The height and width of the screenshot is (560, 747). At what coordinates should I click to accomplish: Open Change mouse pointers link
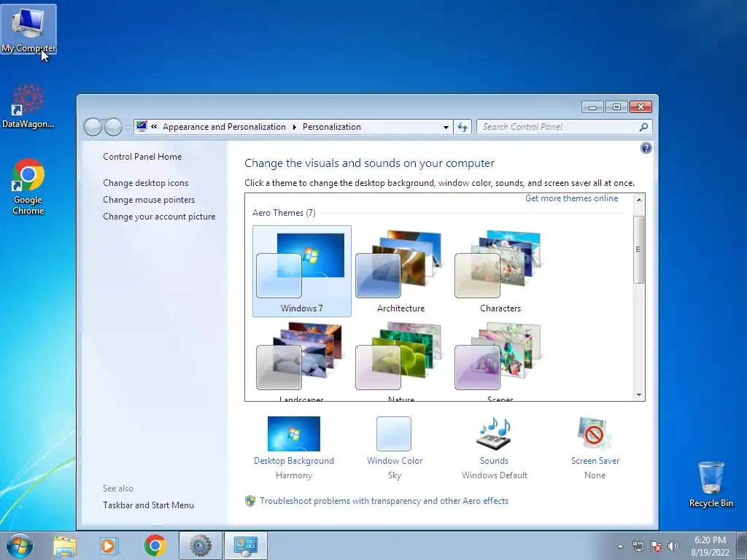(149, 200)
